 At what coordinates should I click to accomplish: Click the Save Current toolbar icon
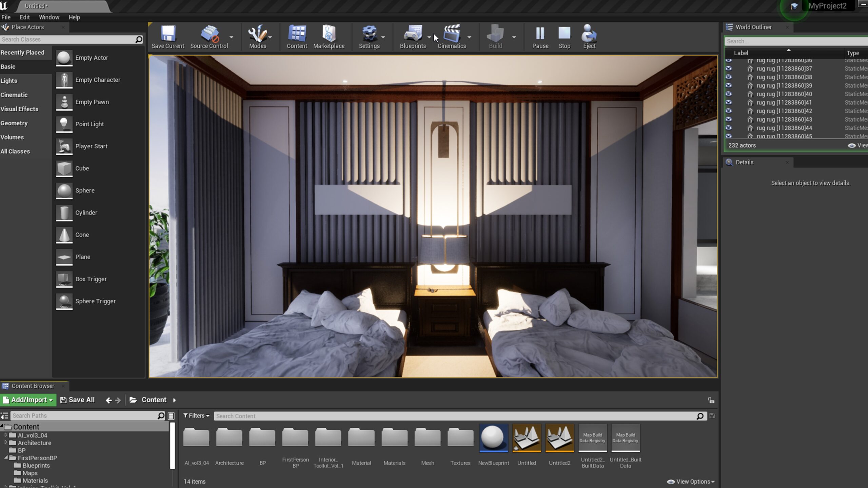click(x=168, y=34)
